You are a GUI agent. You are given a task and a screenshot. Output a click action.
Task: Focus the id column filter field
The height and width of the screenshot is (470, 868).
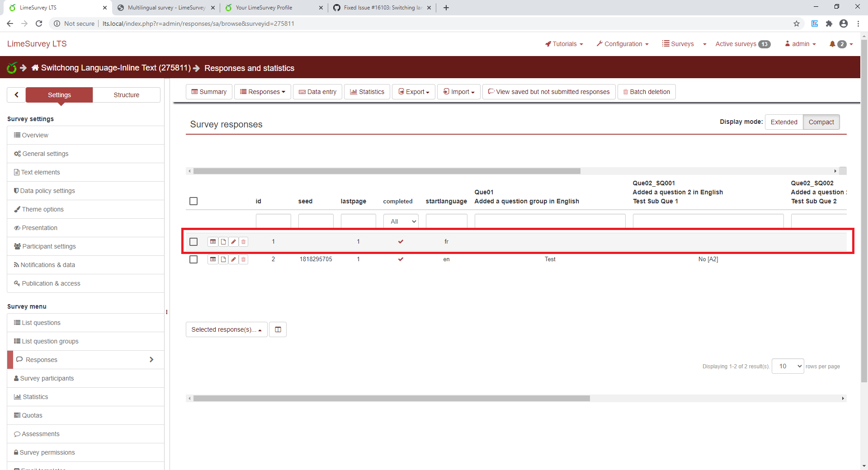click(x=274, y=221)
